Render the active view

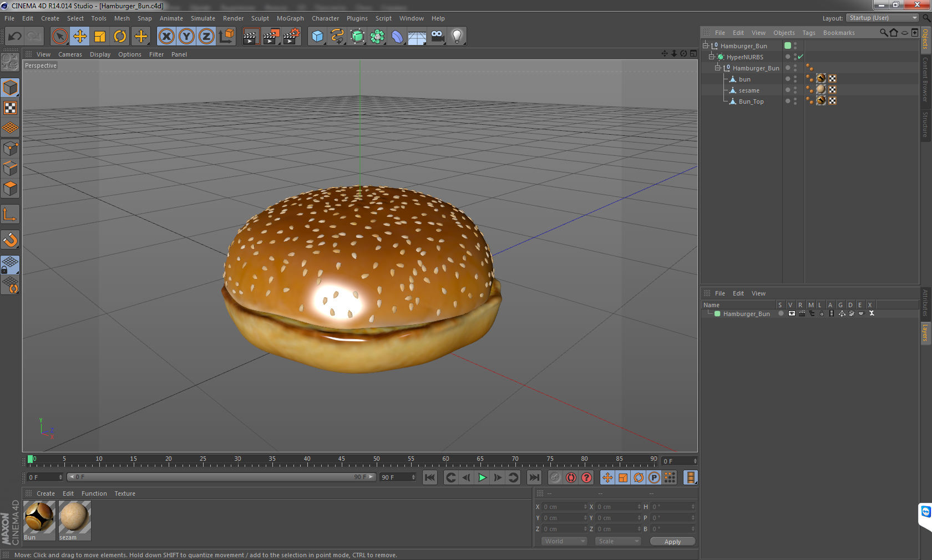251,37
